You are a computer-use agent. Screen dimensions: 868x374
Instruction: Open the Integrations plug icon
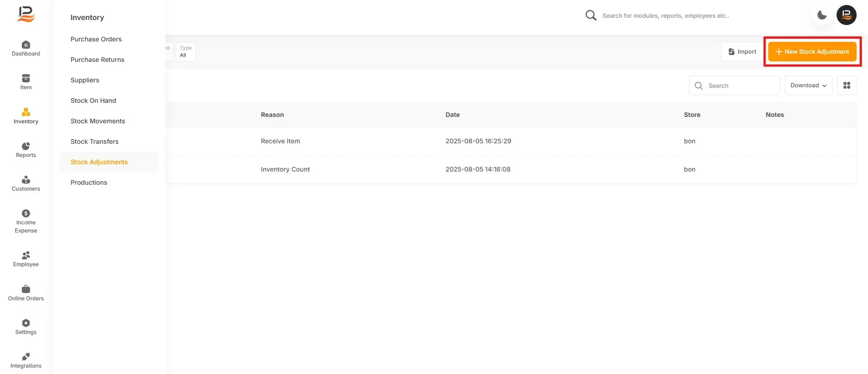pyautogui.click(x=26, y=357)
